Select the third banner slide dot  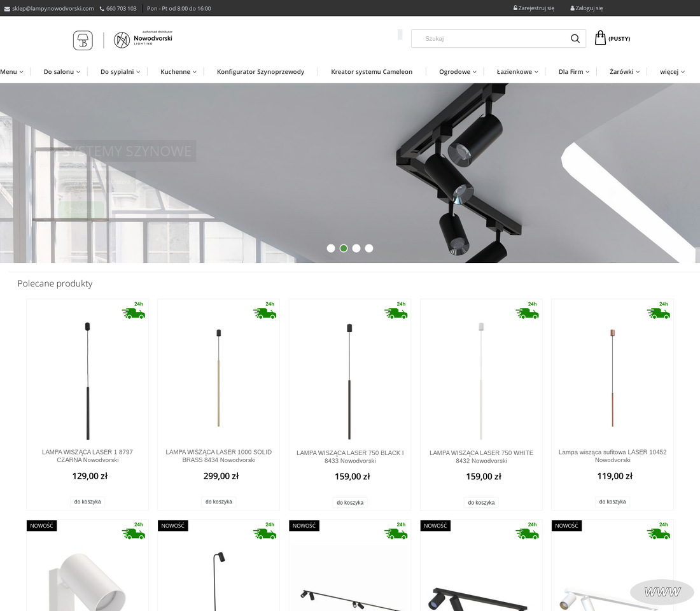356,248
